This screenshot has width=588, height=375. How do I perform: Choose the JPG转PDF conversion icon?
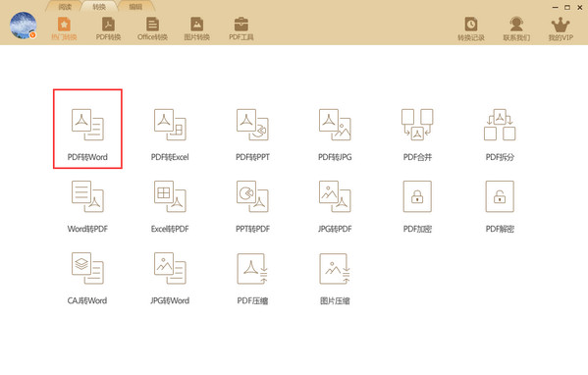[x=335, y=196]
